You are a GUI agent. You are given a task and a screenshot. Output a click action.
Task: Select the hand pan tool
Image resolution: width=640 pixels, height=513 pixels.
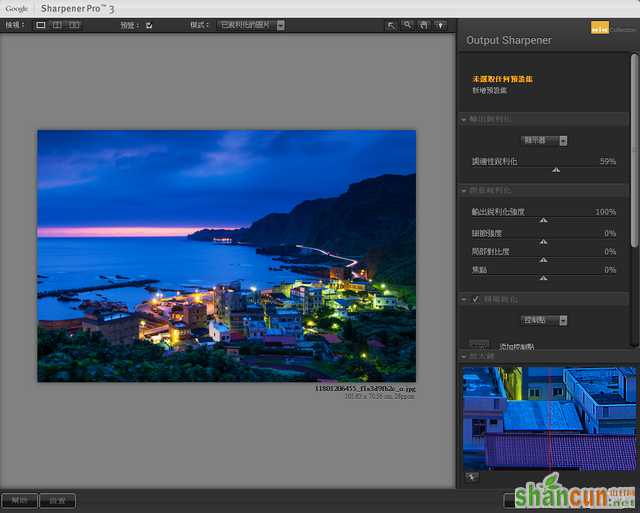(x=424, y=25)
